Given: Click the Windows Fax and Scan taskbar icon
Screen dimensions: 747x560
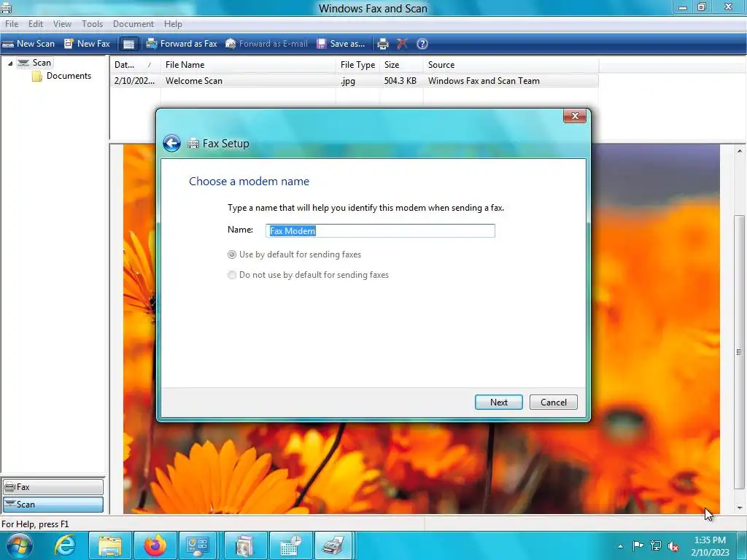Looking at the screenshot, I should pos(334,545).
